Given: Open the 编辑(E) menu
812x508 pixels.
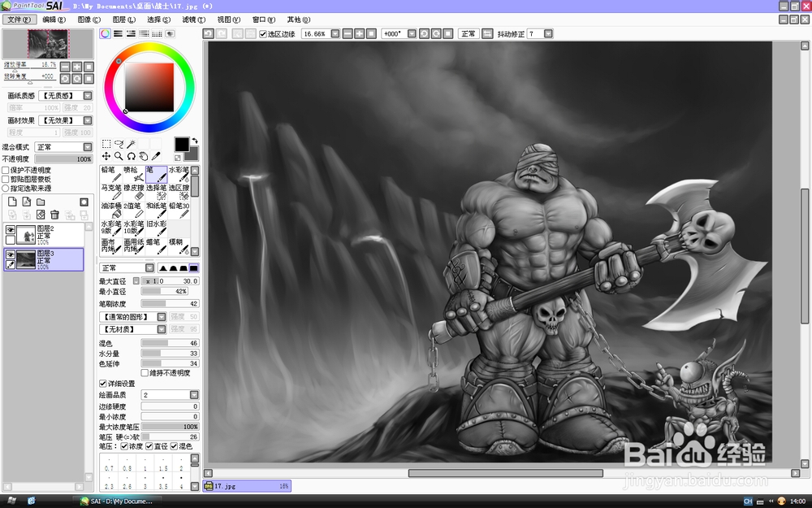Looking at the screenshot, I should coord(54,20).
